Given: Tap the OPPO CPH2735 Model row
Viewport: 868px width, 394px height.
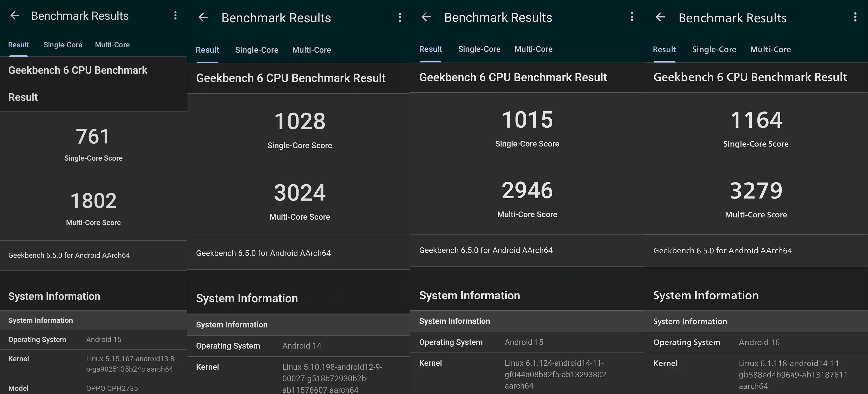Looking at the screenshot, I should tap(93, 388).
